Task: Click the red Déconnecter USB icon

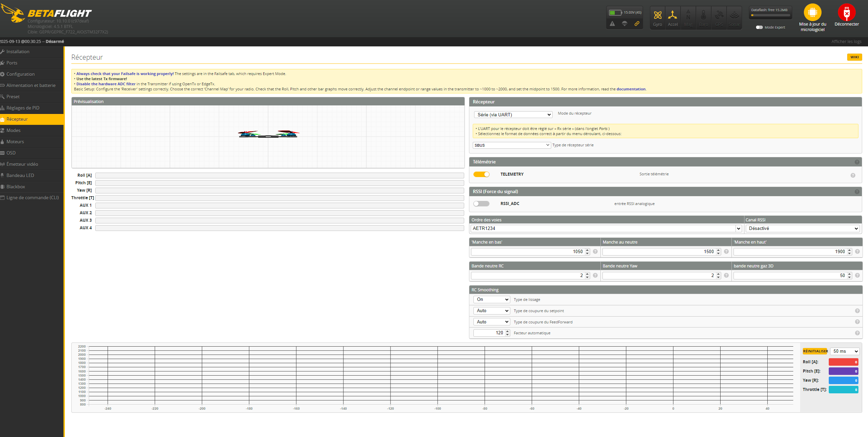Action: pyautogui.click(x=846, y=13)
